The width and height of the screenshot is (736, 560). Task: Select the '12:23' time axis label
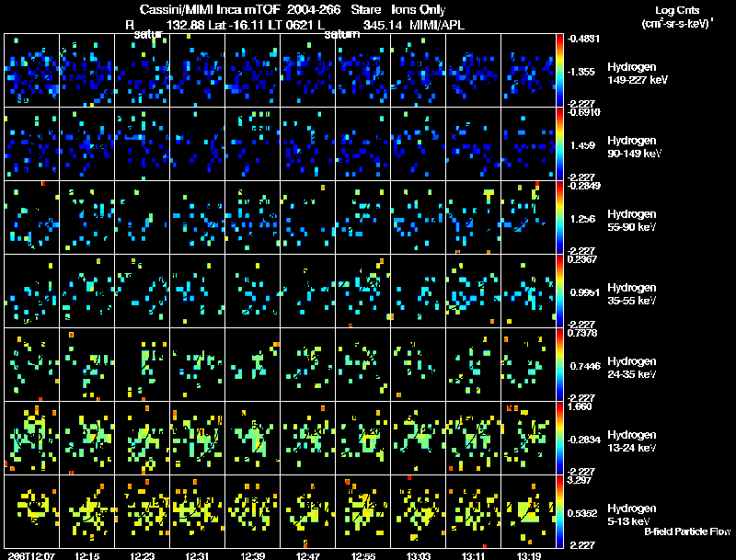coord(143,555)
